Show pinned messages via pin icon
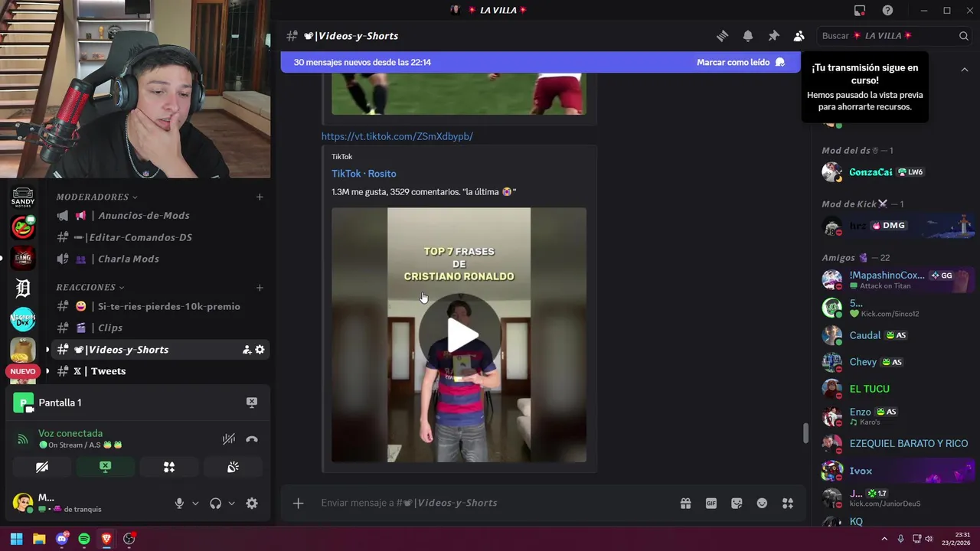Viewport: 980px width, 551px height. coord(773,36)
